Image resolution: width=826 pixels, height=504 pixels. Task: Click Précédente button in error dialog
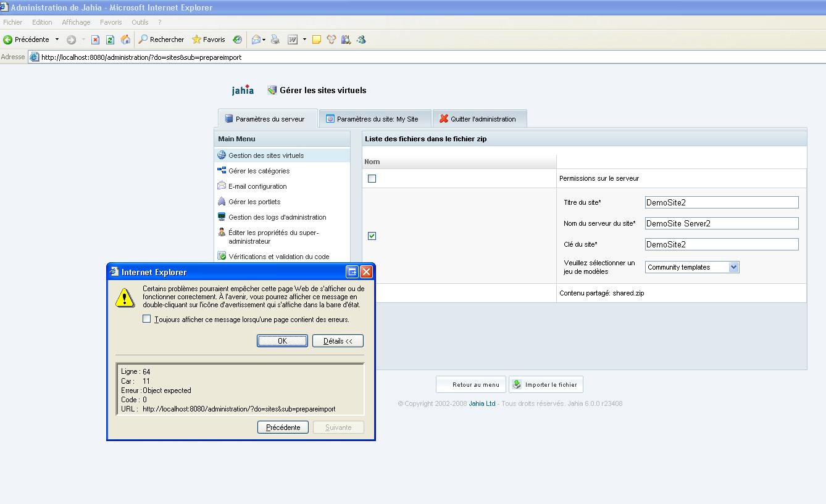pyautogui.click(x=283, y=428)
